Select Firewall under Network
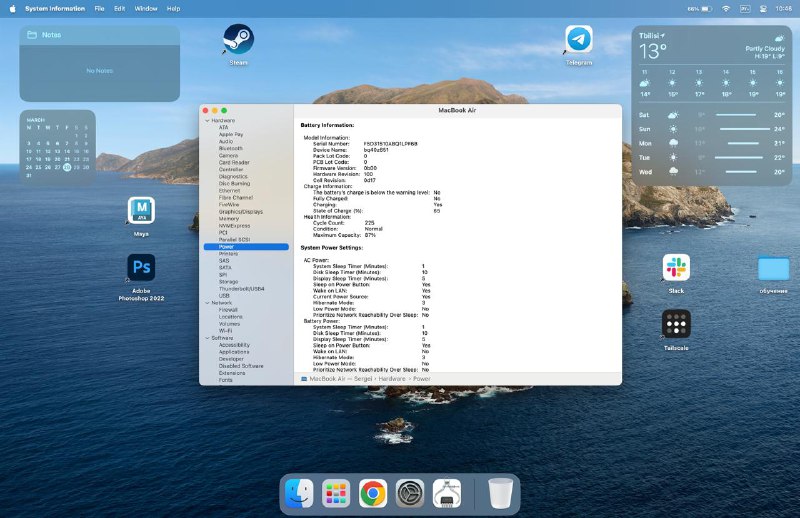 point(228,310)
